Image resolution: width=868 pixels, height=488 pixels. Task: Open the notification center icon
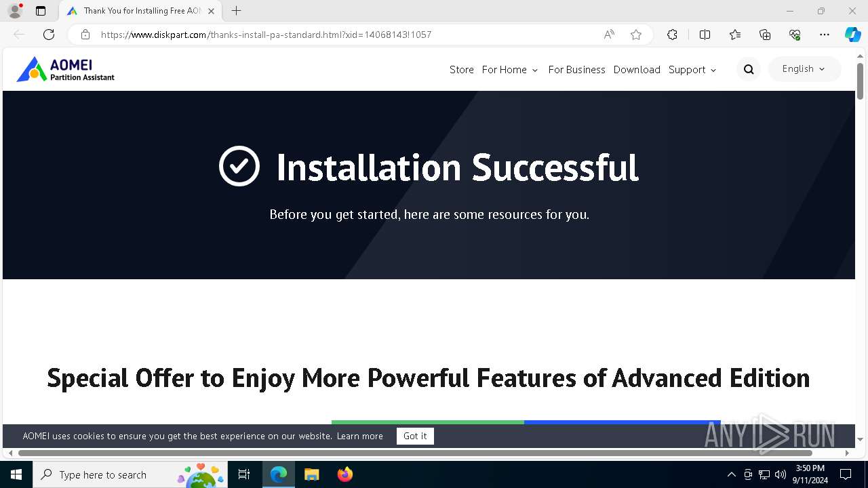846,474
